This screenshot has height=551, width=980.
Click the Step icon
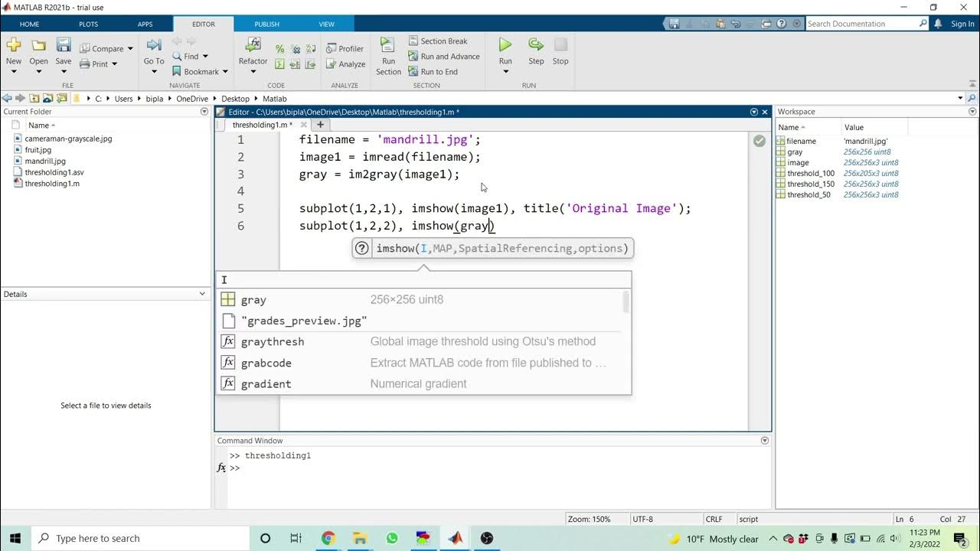[x=536, y=44]
